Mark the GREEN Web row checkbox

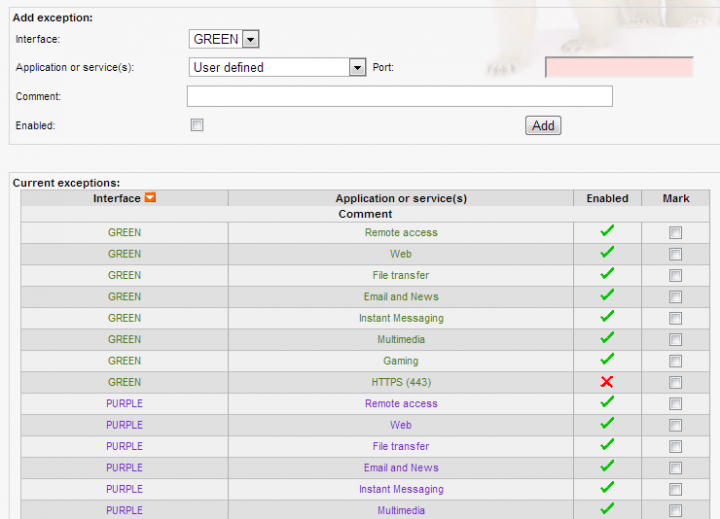[676, 254]
